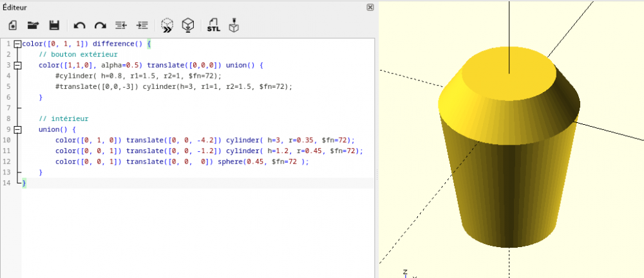Create a new file from the editor toolbar
The width and height of the screenshot is (644, 278).
12,26
